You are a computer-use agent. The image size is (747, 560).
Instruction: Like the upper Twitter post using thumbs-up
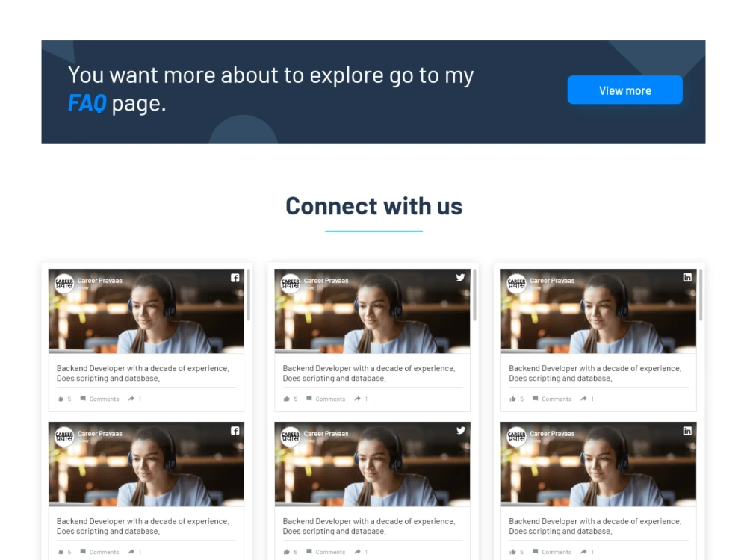click(x=286, y=399)
